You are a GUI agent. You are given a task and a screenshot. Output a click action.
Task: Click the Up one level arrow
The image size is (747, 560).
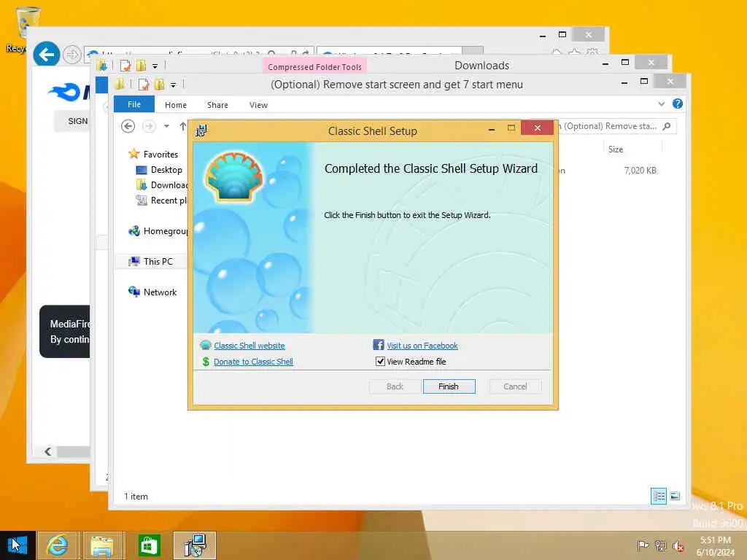pos(183,126)
